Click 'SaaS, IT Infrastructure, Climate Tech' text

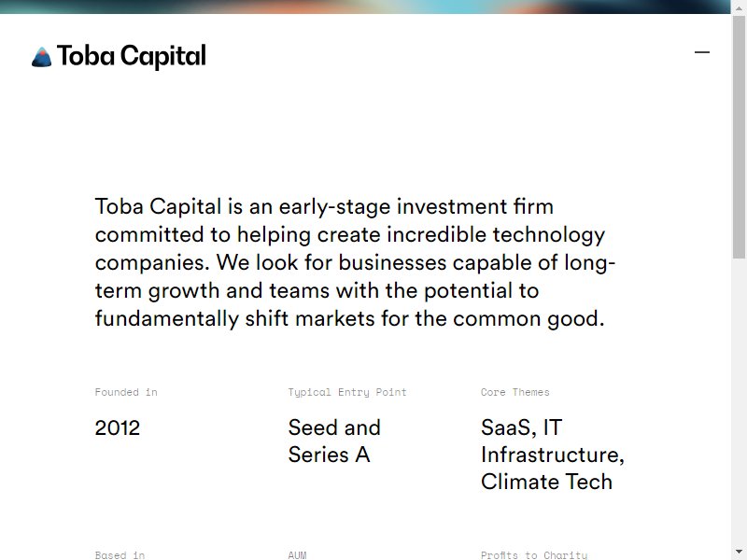click(553, 455)
